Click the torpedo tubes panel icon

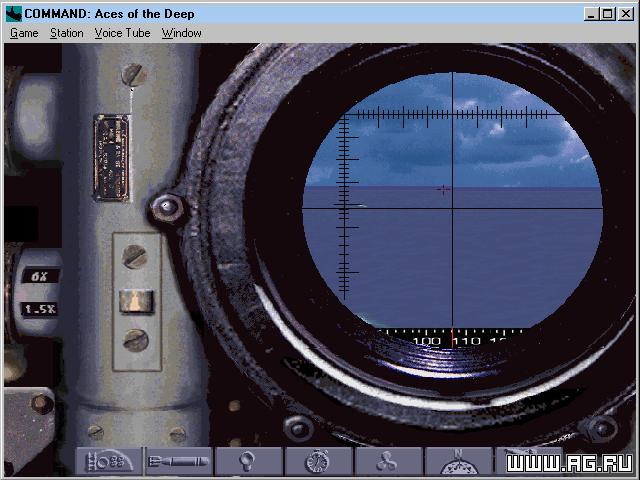pos(109,462)
